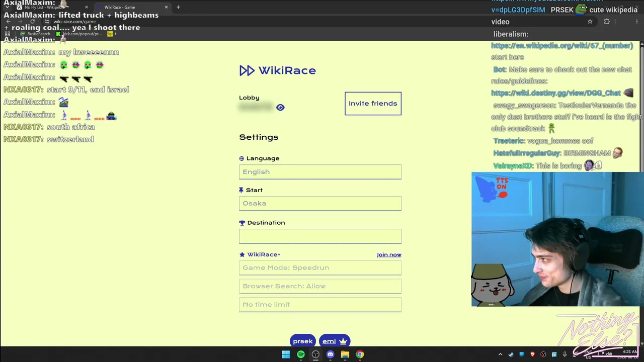This screenshot has width=644, height=362.
Task: Click the 'Settings' heading text
Action: click(x=259, y=137)
